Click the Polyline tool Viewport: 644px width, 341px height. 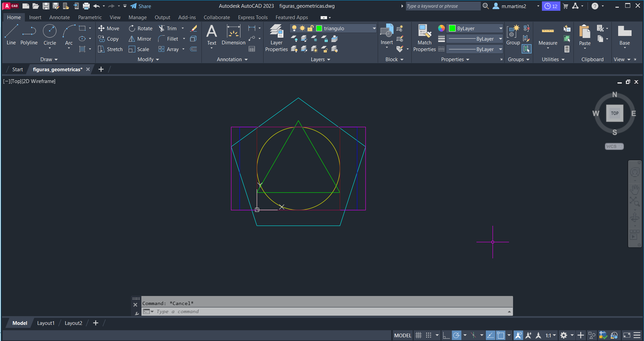(29, 35)
